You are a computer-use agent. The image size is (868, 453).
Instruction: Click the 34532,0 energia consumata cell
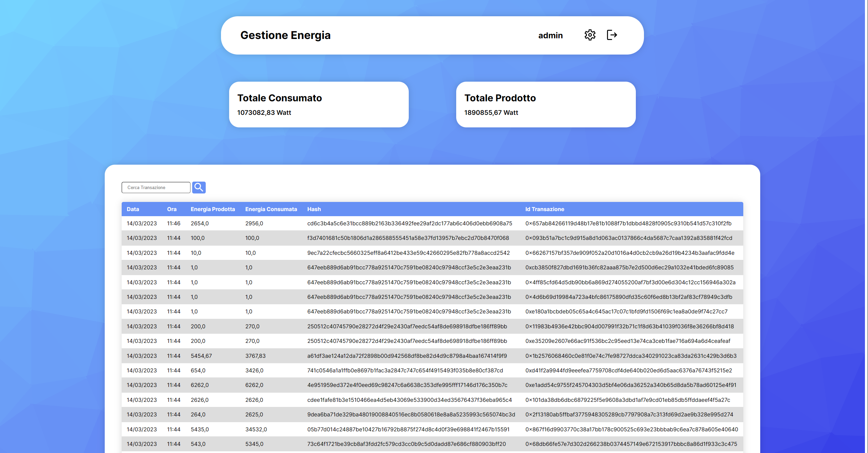click(x=256, y=429)
